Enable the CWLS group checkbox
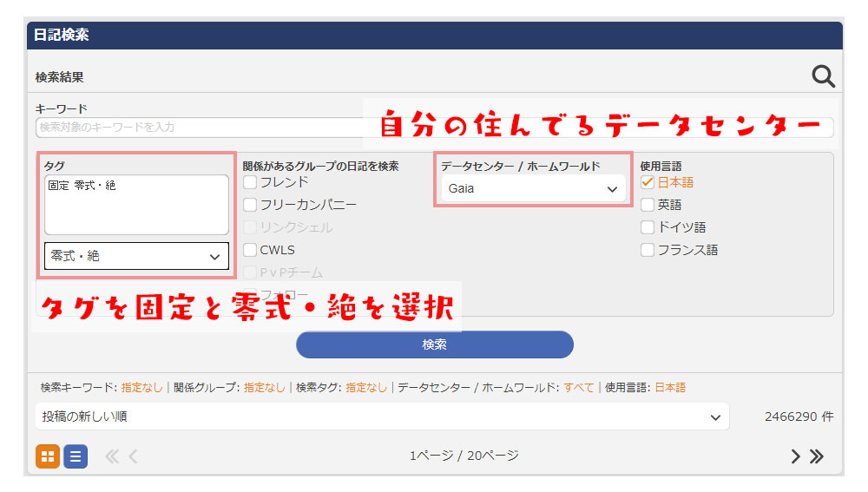 point(251,250)
